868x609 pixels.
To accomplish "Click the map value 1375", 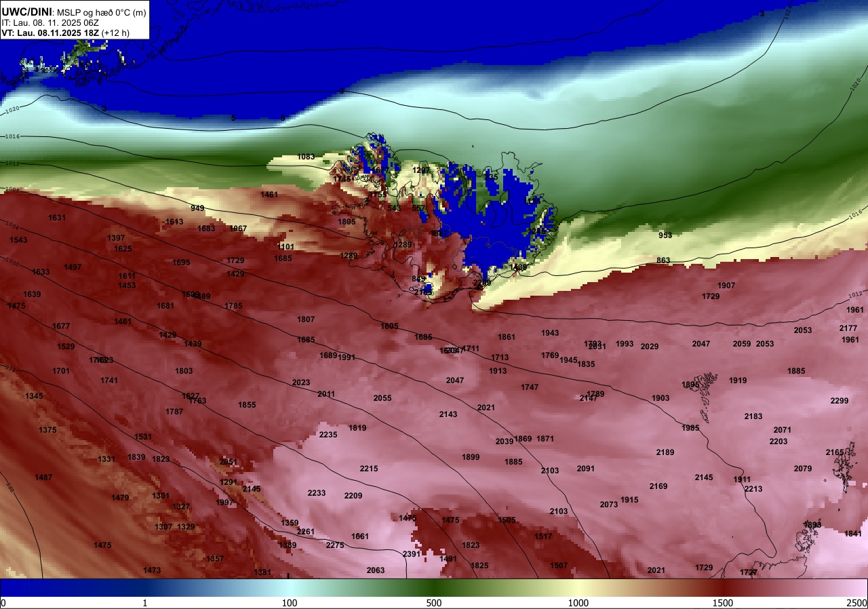I will click(x=47, y=430).
